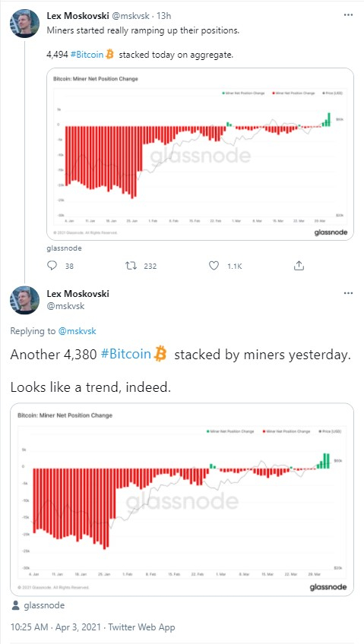The image size is (364, 644).
Task: Click the avatar beside the reply tweet
Action: click(x=24, y=300)
